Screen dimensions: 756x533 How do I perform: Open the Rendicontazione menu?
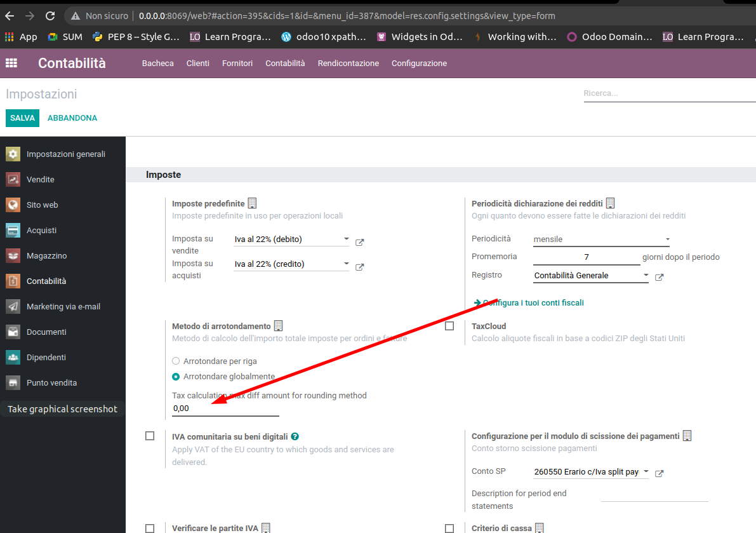[x=348, y=63]
